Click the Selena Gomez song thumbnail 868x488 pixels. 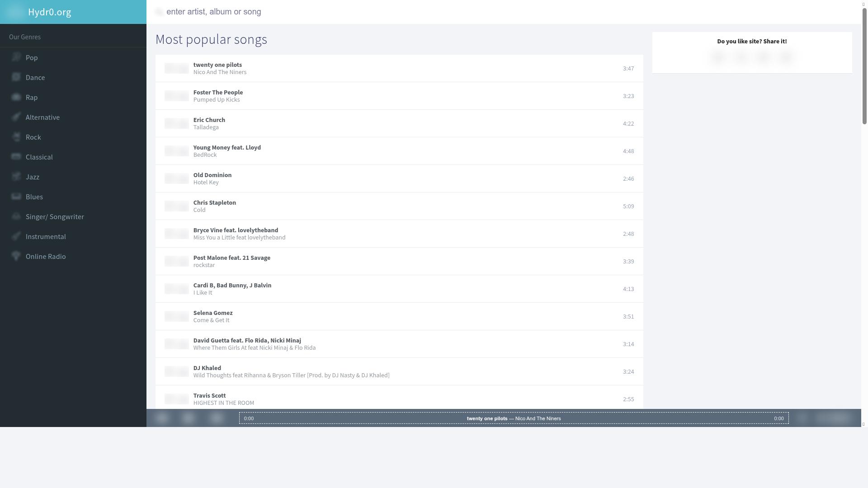(176, 316)
